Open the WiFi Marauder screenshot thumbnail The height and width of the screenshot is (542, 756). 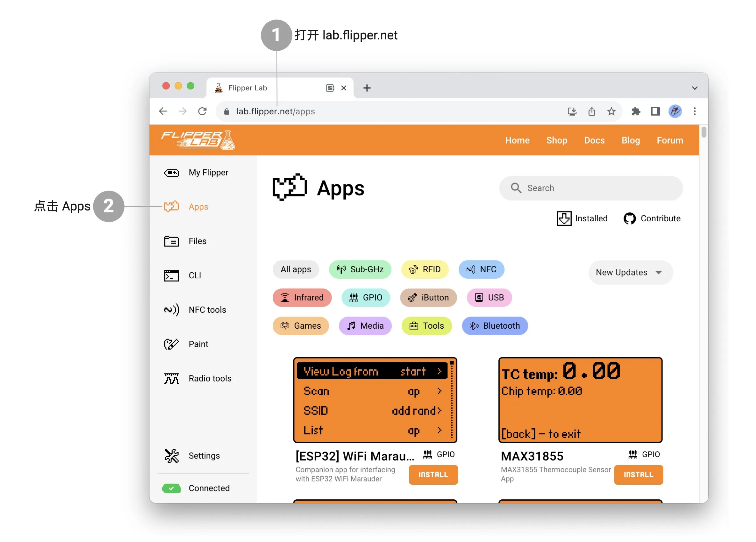[375, 400]
